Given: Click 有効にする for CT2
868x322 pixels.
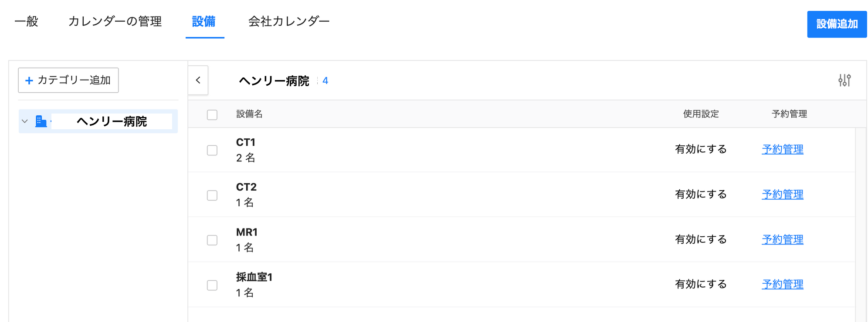Looking at the screenshot, I should pyautogui.click(x=701, y=194).
